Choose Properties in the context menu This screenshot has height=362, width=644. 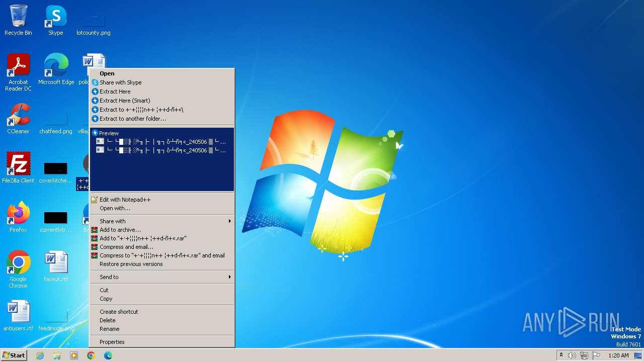click(162, 342)
